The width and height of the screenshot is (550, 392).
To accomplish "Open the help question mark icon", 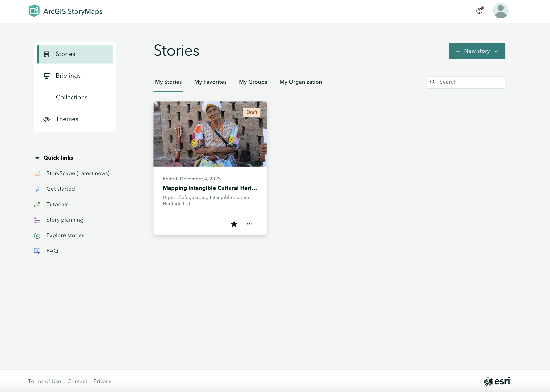I will coord(479,11).
